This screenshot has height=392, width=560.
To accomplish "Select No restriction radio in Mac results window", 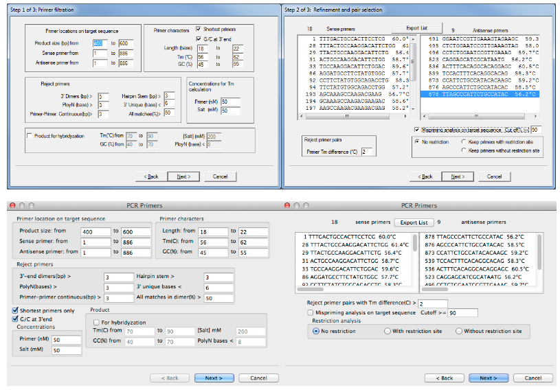I will (x=315, y=331).
